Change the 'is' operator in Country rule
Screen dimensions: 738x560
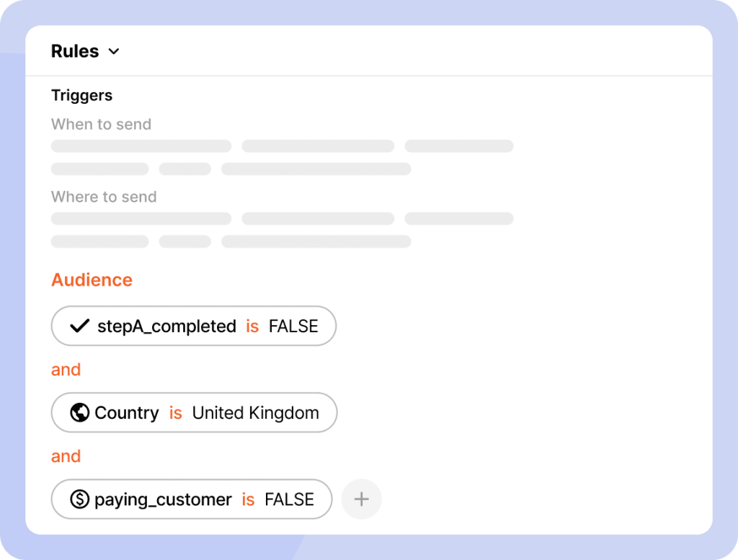pyautogui.click(x=176, y=413)
